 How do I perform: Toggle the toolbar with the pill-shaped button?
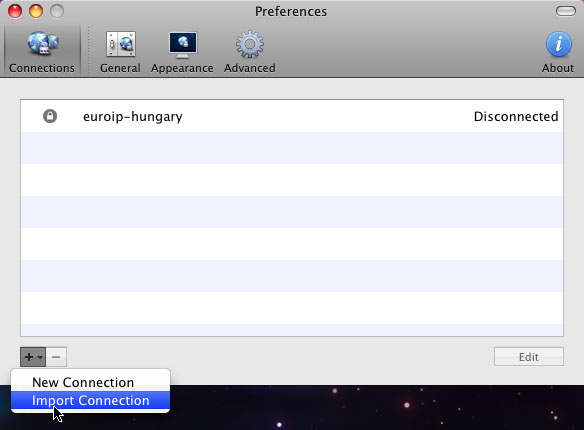[566, 11]
